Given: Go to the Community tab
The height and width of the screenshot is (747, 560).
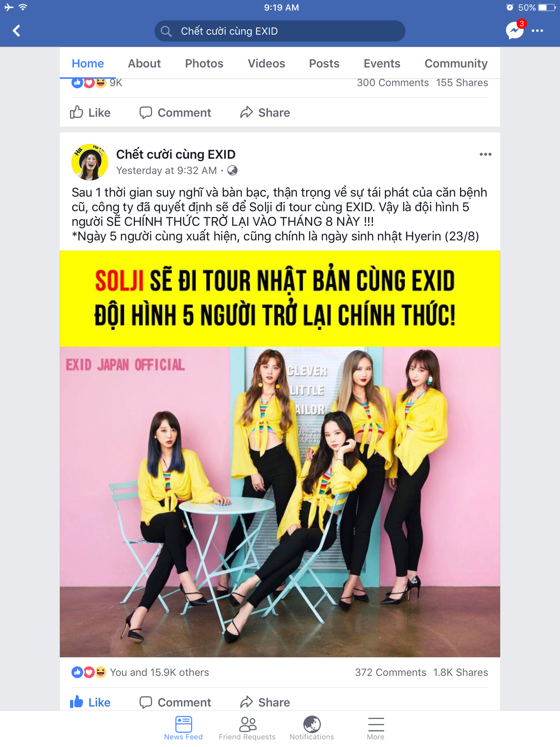Looking at the screenshot, I should pyautogui.click(x=456, y=63).
